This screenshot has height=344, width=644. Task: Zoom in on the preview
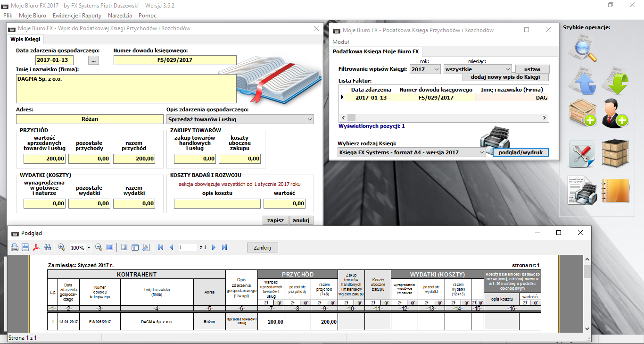click(61, 247)
